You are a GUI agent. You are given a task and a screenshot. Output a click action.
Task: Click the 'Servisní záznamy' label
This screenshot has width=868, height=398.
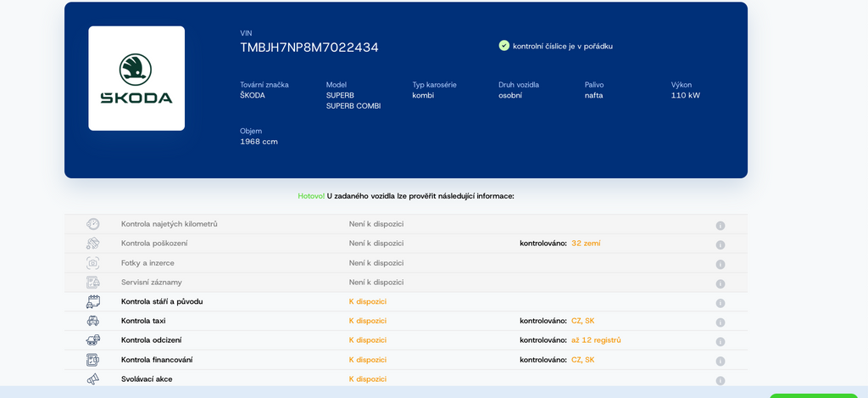[x=152, y=282]
